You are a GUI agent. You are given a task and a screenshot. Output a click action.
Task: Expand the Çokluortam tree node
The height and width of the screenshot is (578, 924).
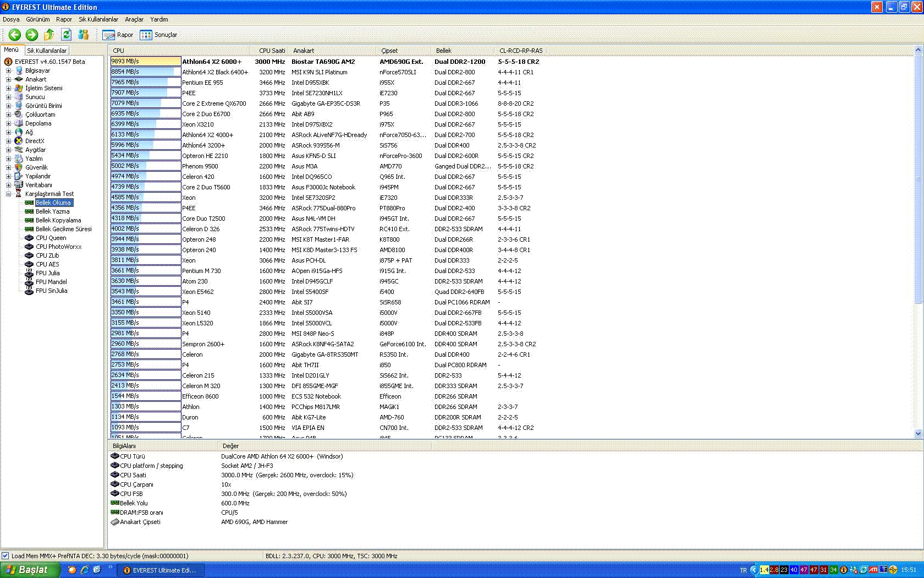point(8,114)
